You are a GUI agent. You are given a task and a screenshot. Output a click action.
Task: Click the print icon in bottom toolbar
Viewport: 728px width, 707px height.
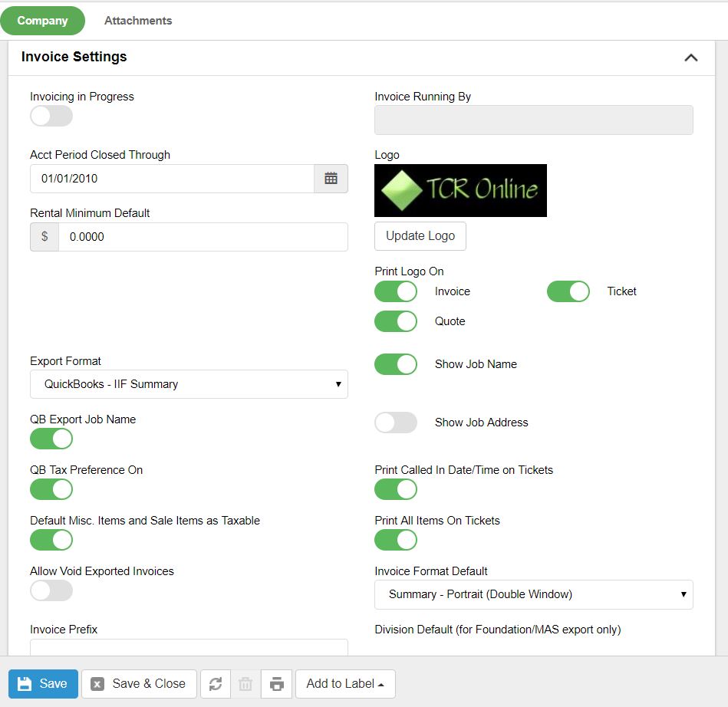[277, 684]
